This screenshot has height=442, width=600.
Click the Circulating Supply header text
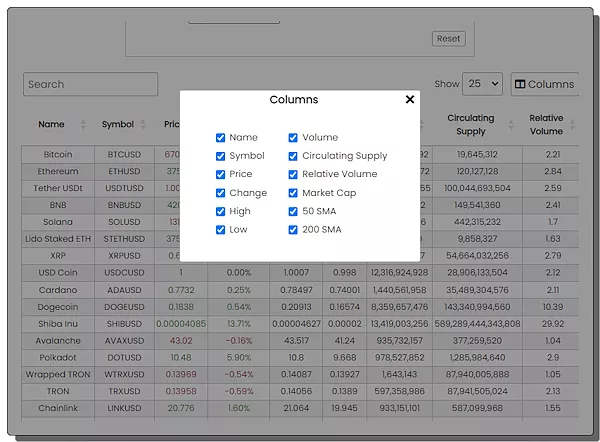(x=471, y=125)
